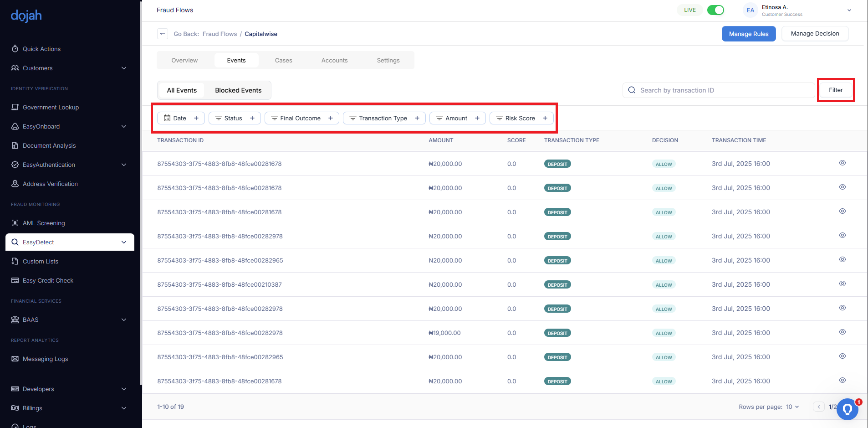
Task: Click the Manage Rules button
Action: pos(748,34)
